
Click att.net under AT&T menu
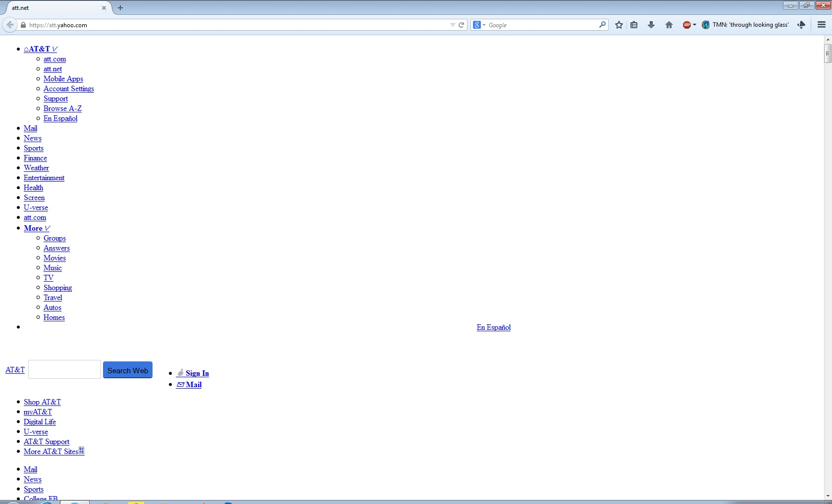click(52, 69)
